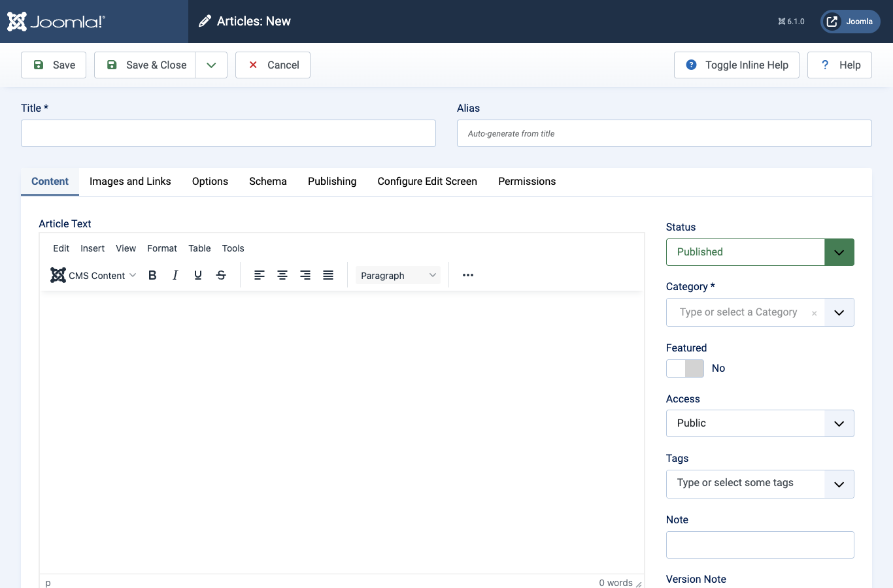Open the Permissions tab
The image size is (893, 588).
click(x=527, y=182)
